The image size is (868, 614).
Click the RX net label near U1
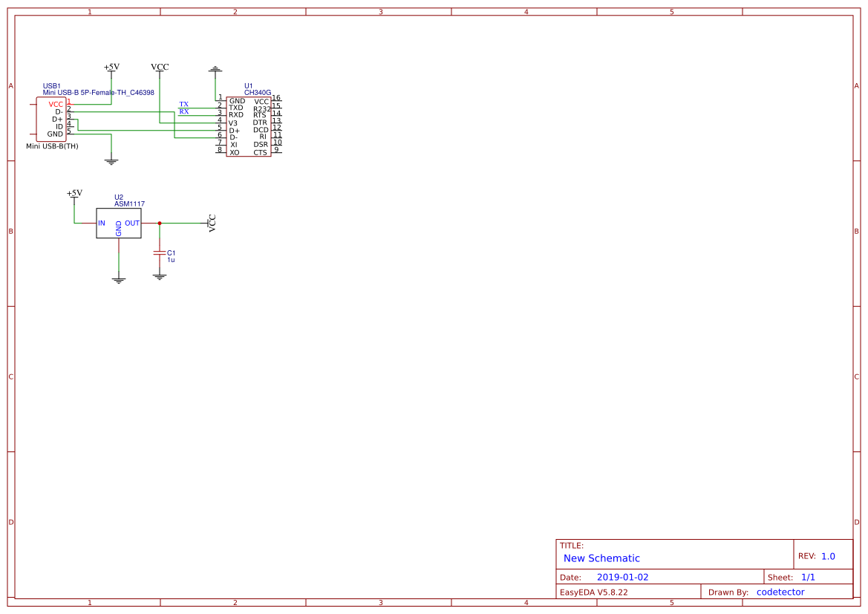coord(183,111)
